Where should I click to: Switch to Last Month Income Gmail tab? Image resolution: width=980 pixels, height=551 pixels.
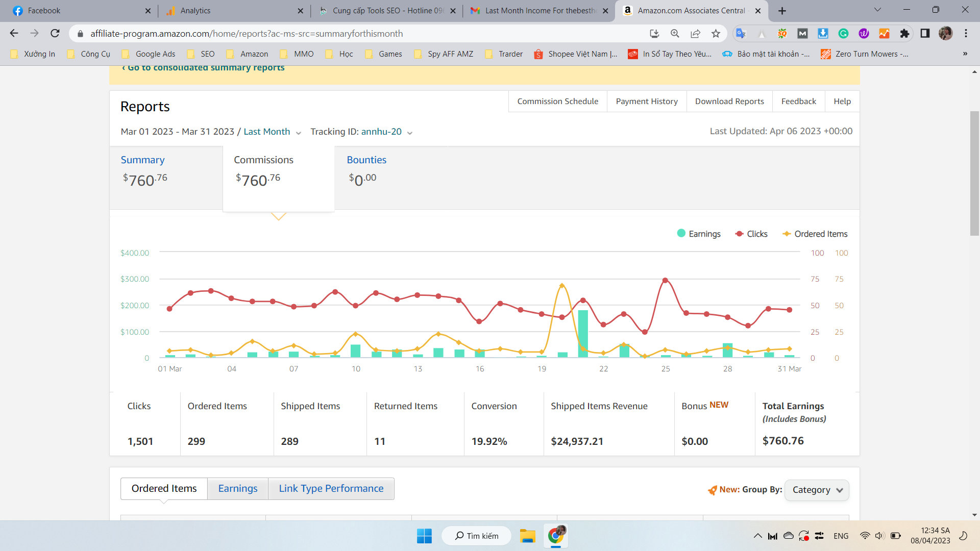pyautogui.click(x=539, y=11)
